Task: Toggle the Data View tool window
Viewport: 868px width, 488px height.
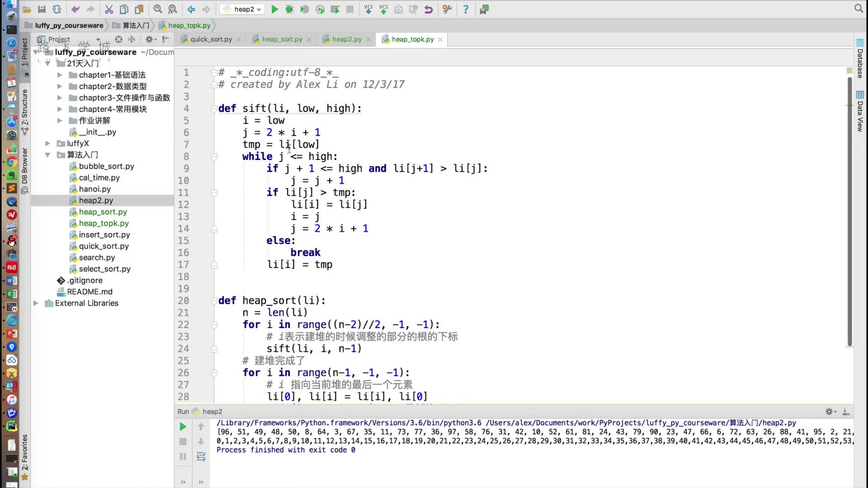Action: pos(860,112)
